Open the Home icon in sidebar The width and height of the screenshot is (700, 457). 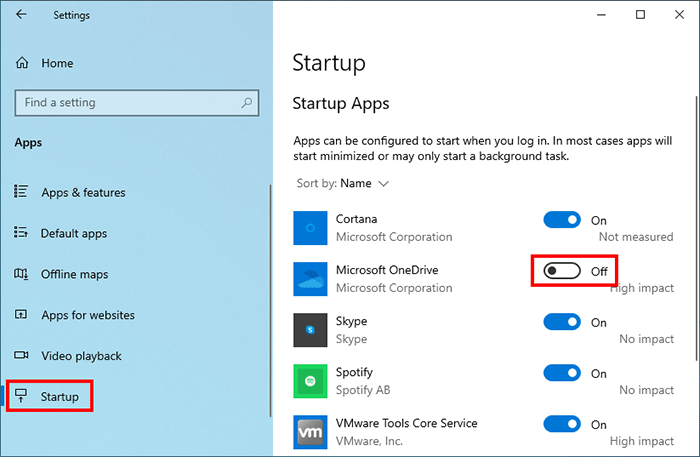pos(22,63)
